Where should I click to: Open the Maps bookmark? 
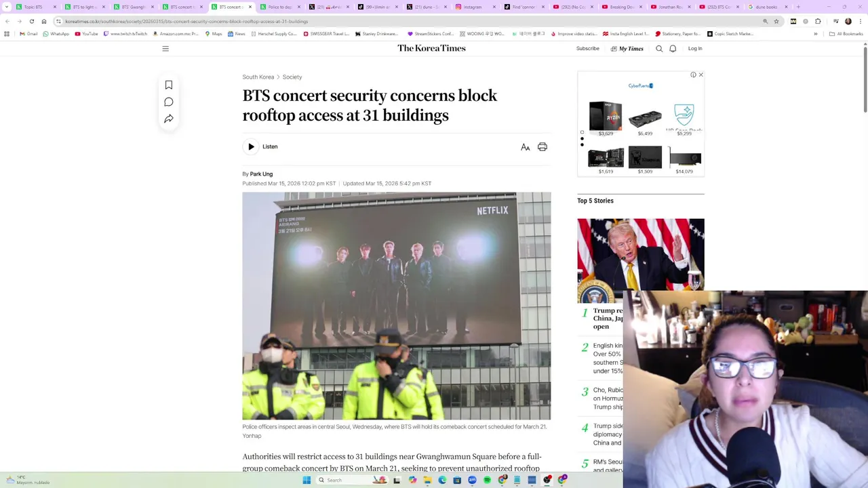click(214, 34)
